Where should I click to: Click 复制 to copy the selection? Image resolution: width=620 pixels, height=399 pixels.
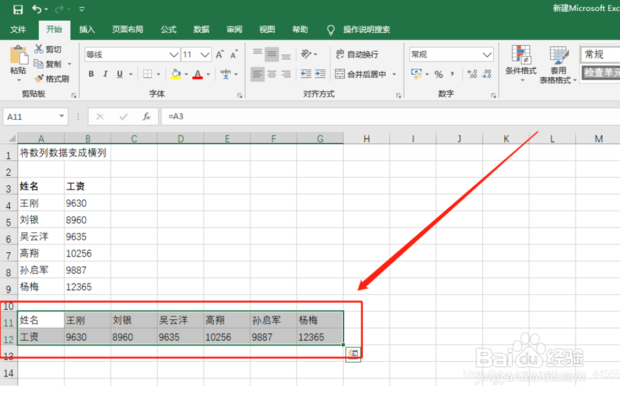click(48, 64)
